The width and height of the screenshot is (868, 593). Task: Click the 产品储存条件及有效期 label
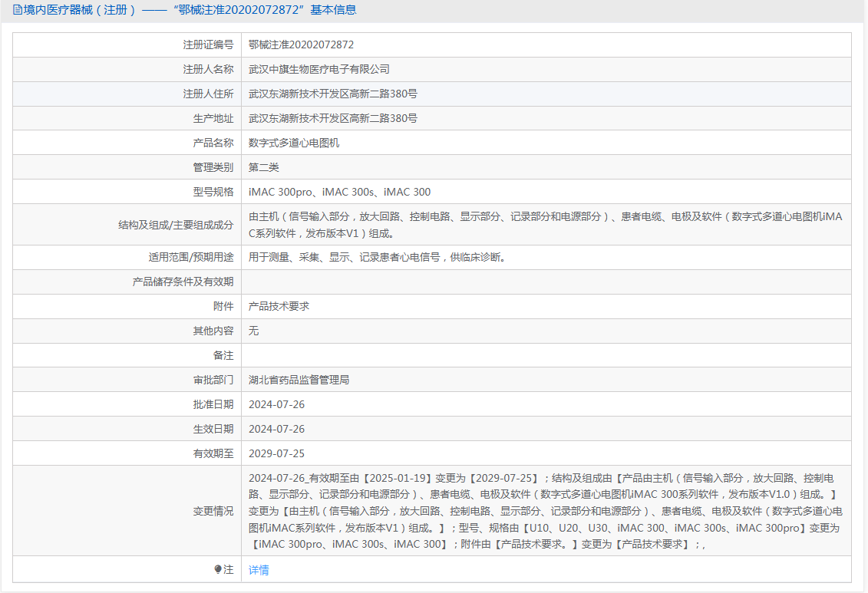point(183,282)
